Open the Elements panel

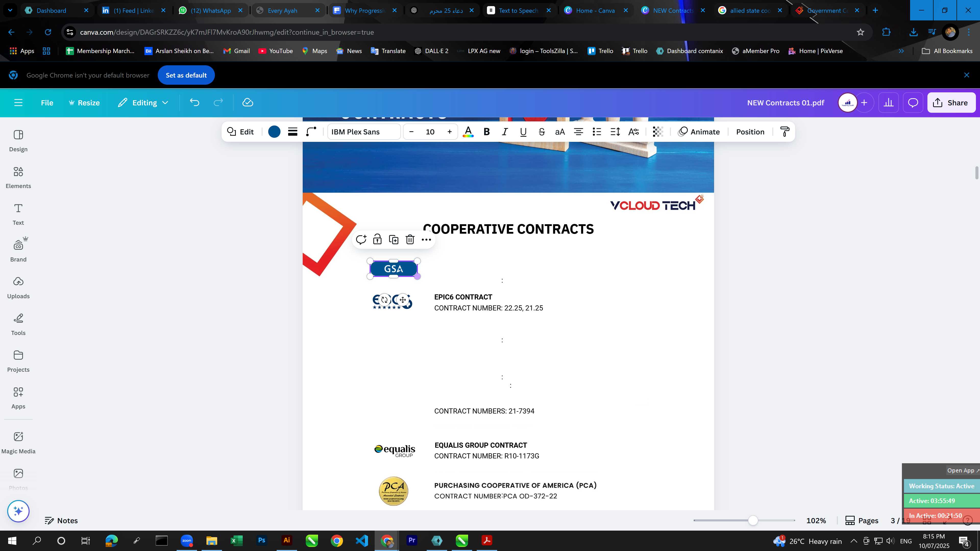coord(18,178)
